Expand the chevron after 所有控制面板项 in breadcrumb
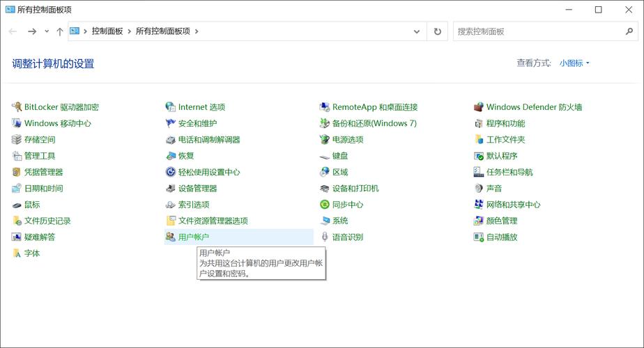The image size is (644, 348). pyautogui.click(x=197, y=31)
